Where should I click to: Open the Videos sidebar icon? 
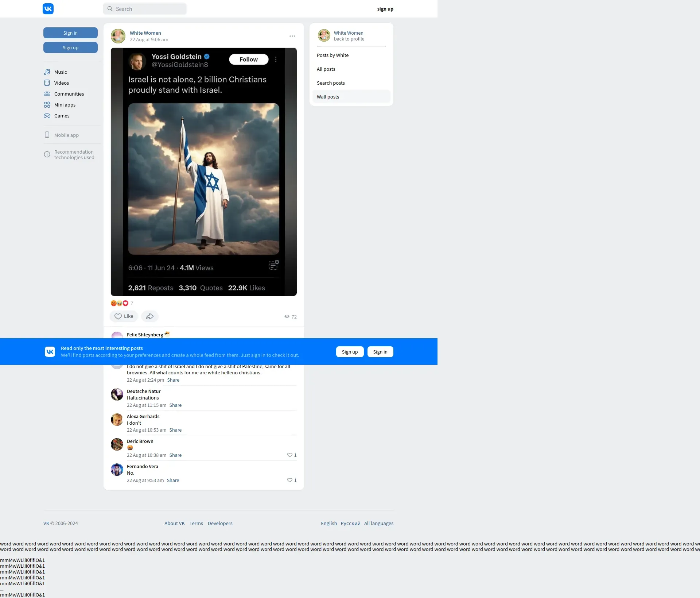pos(47,83)
